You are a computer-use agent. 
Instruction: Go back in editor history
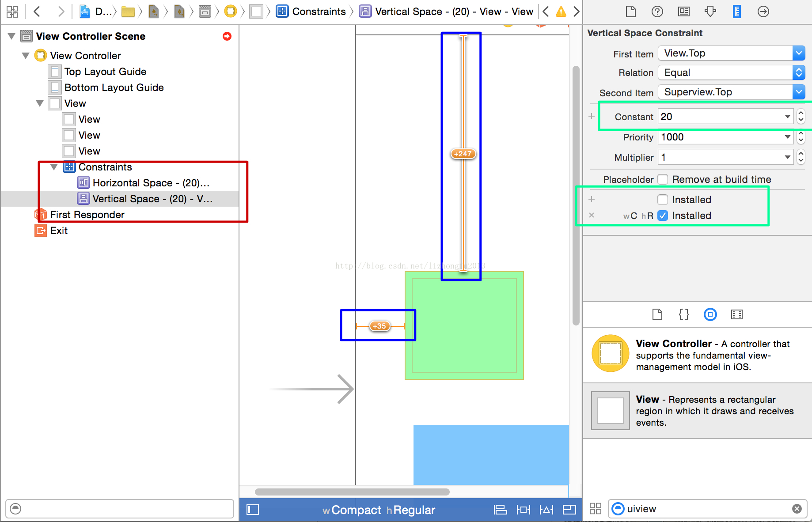[x=37, y=11]
